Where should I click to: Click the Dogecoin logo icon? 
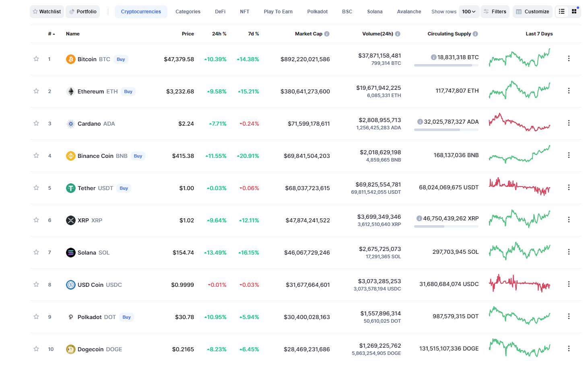(71, 349)
